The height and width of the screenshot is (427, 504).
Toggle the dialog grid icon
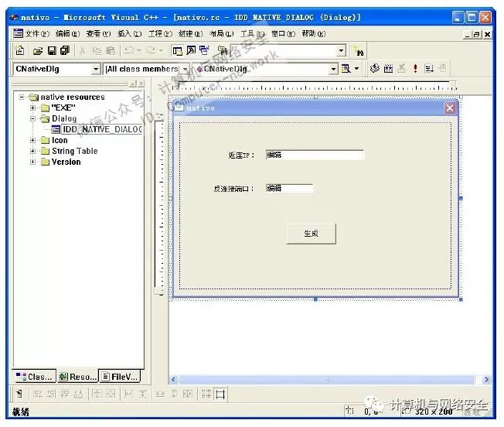[x=206, y=394]
